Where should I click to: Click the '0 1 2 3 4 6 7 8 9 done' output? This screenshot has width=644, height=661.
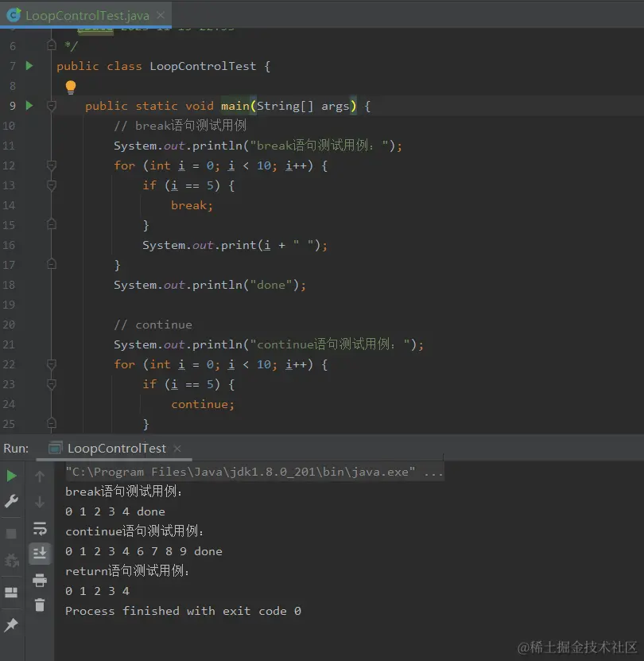click(x=144, y=551)
